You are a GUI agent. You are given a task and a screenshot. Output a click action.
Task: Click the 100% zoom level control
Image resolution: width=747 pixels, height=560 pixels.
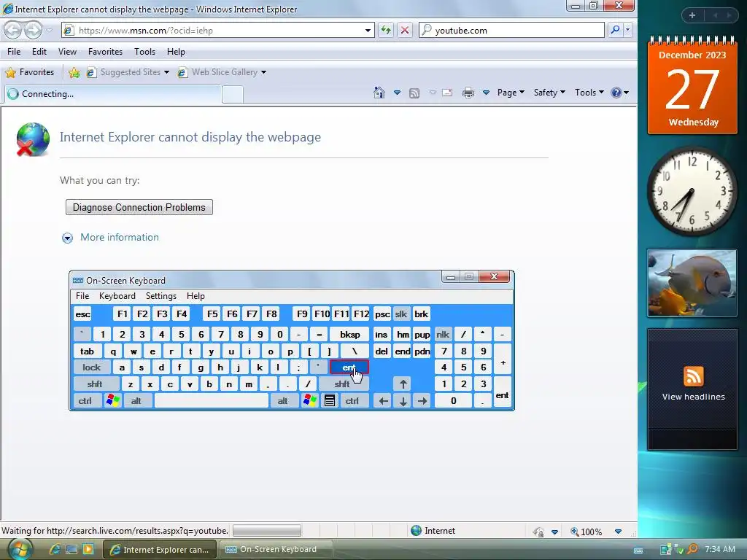(587, 532)
